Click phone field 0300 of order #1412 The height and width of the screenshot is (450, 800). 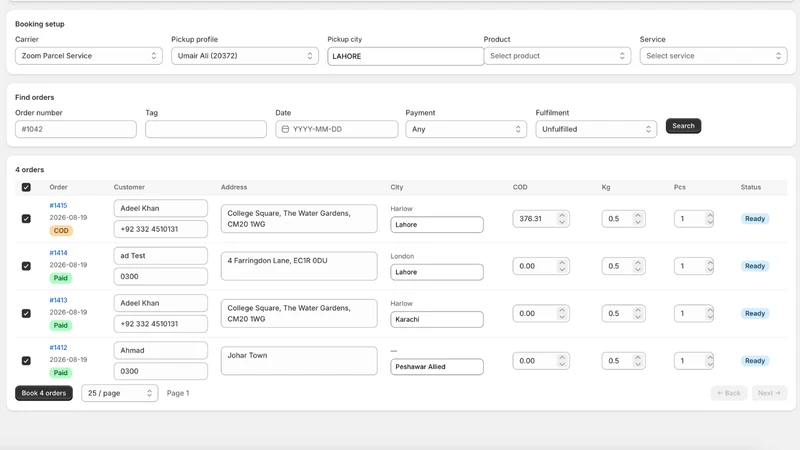pos(161,371)
